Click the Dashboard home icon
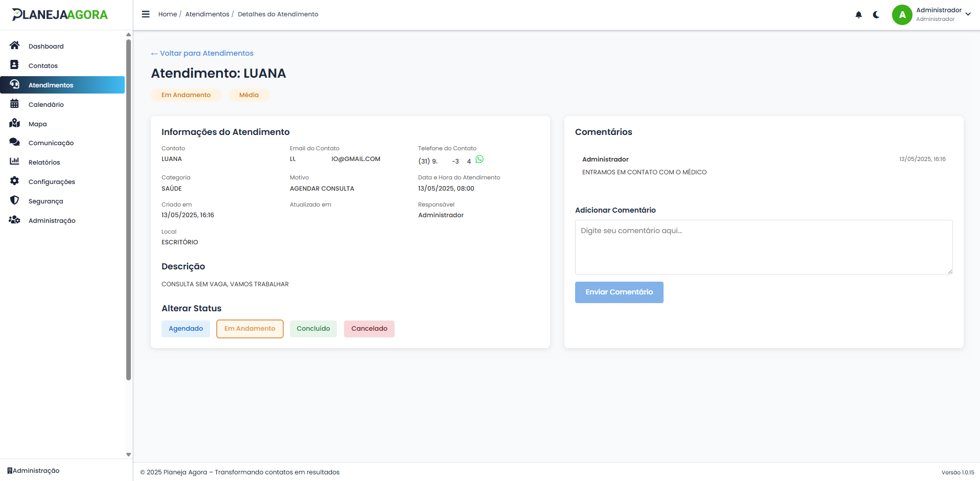The height and width of the screenshot is (481, 980). point(15,45)
